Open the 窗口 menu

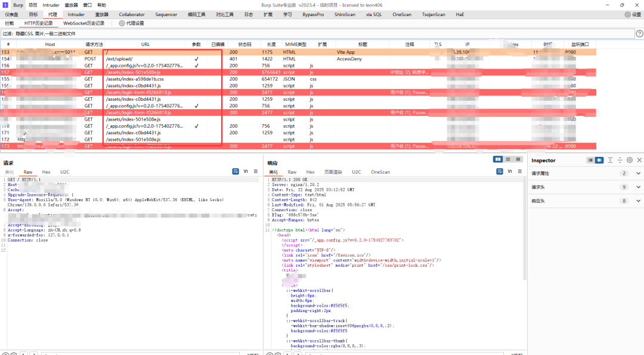click(88, 5)
